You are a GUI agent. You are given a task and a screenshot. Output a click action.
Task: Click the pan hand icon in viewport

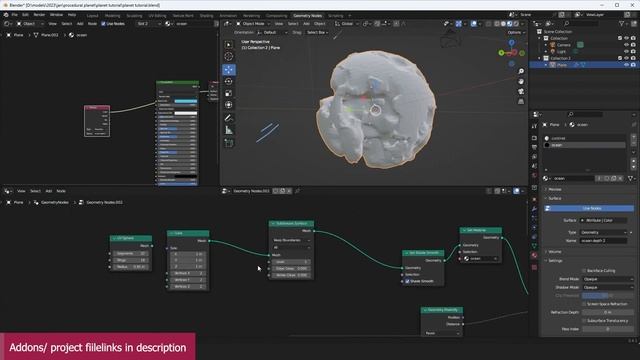521,81
